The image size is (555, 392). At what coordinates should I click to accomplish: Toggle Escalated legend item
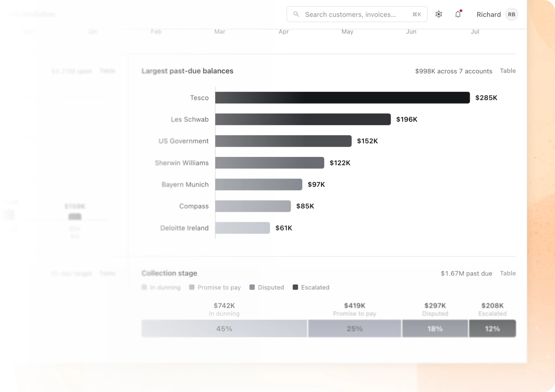[311, 287]
